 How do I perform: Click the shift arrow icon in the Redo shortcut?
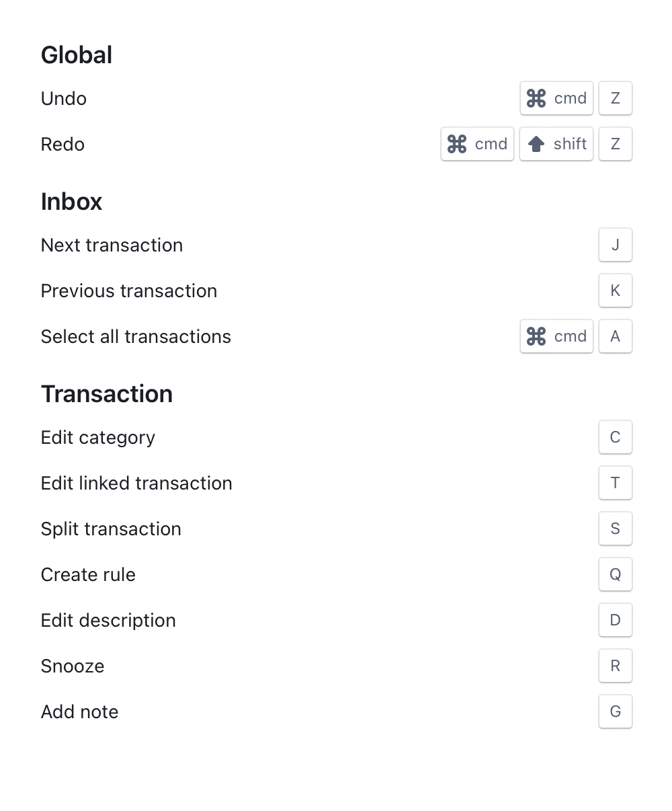536,144
